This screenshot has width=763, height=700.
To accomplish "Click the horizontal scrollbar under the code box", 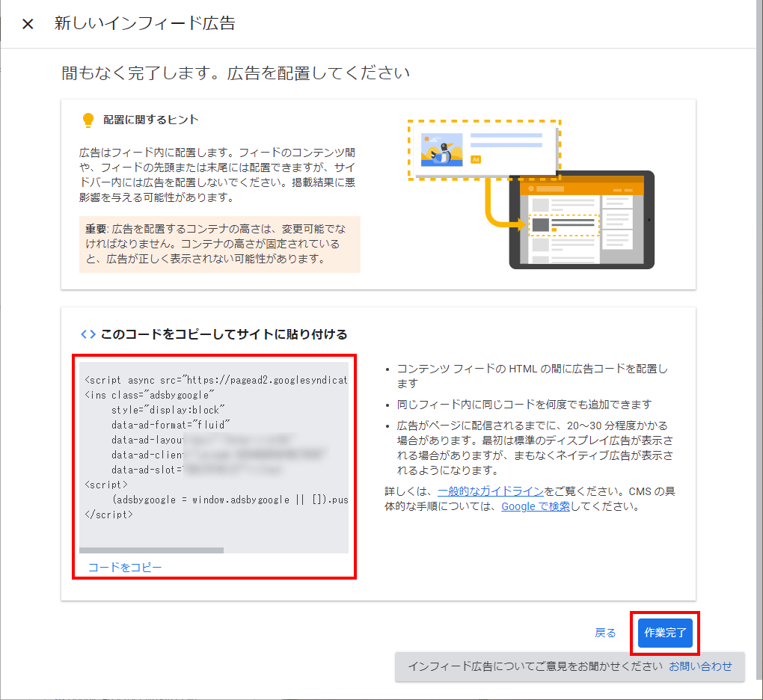I will click(151, 550).
